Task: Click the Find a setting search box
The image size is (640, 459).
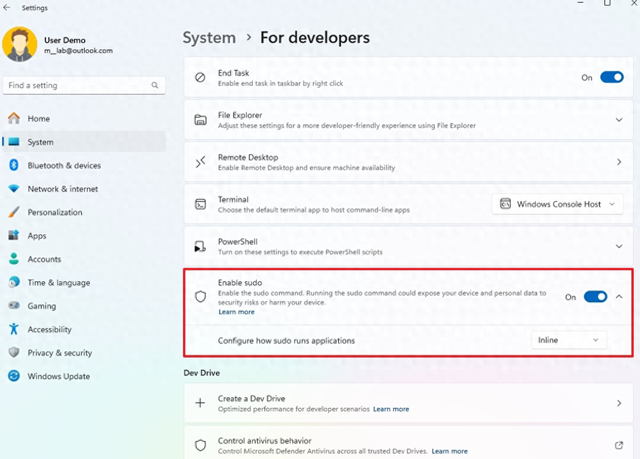Action: point(84,85)
